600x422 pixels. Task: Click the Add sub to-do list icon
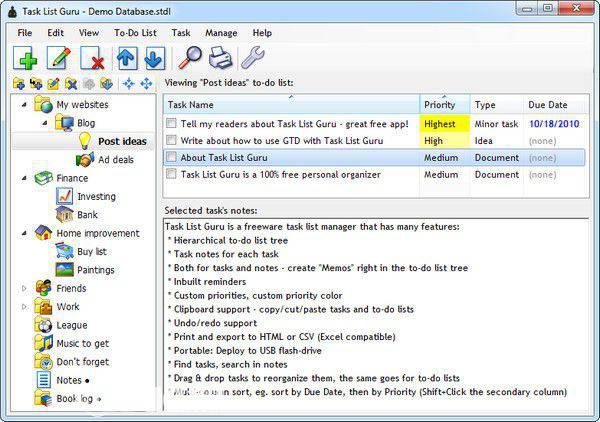[36, 83]
